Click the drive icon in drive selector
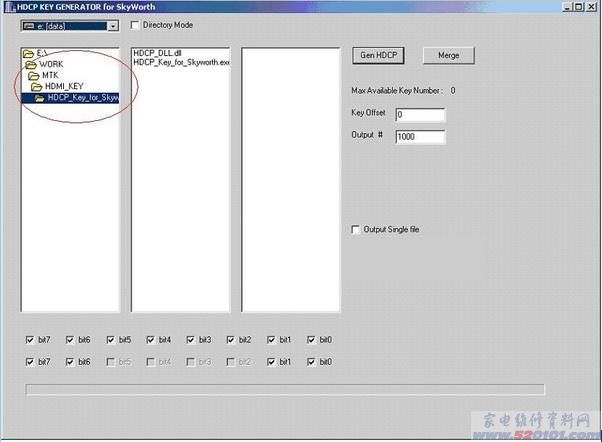This screenshot has height=442, width=602. tap(29, 26)
